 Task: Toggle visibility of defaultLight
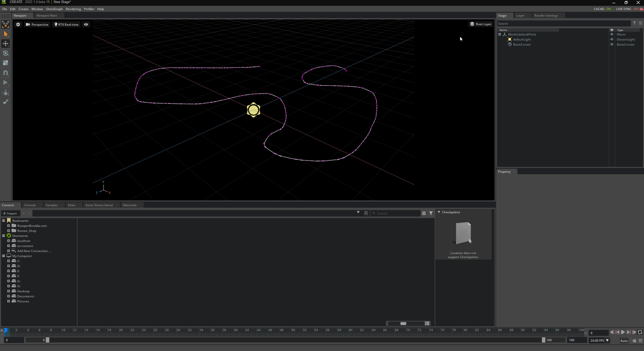coord(612,39)
